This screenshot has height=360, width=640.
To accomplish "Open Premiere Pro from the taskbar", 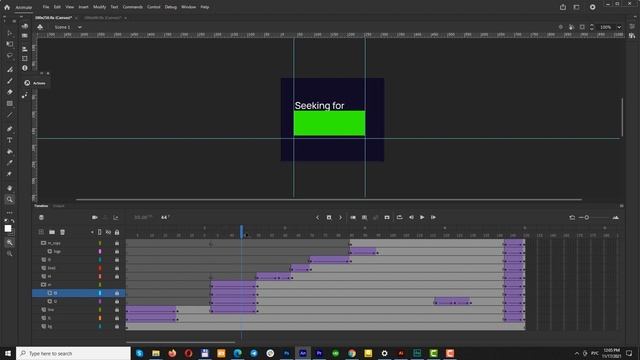I will pyautogui.click(x=319, y=353).
